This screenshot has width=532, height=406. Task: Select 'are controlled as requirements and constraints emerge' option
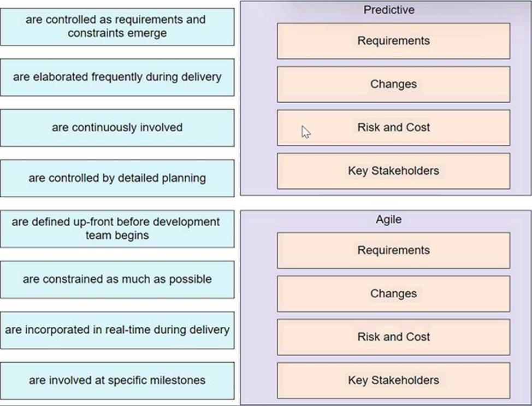[117, 26]
